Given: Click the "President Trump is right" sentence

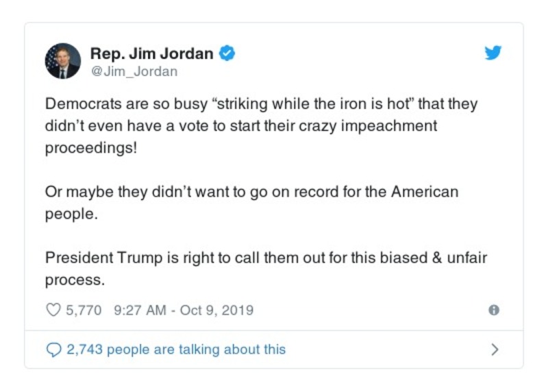Looking at the screenshot, I should 137,258.
